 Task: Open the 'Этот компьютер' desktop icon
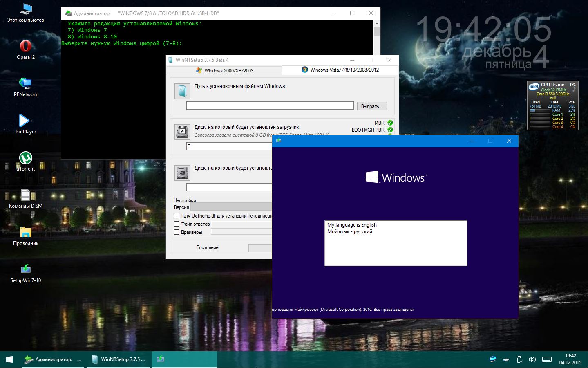[25, 12]
